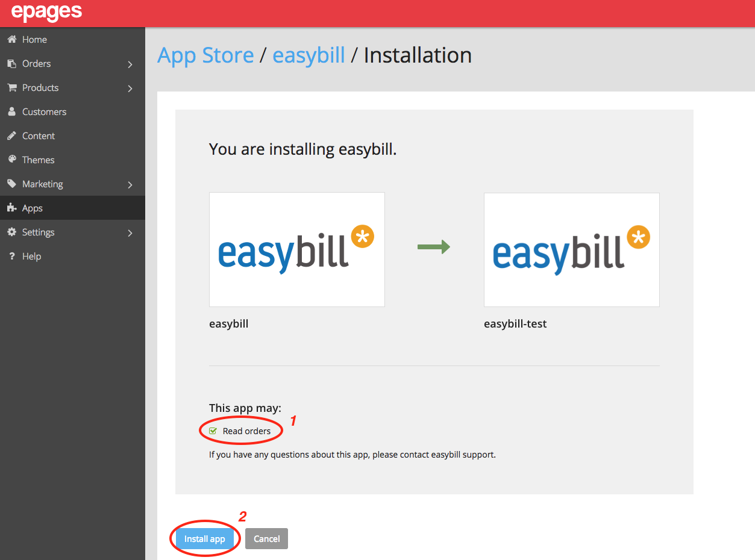Toggle the Read orders checkbox
755x560 pixels.
pos(213,431)
